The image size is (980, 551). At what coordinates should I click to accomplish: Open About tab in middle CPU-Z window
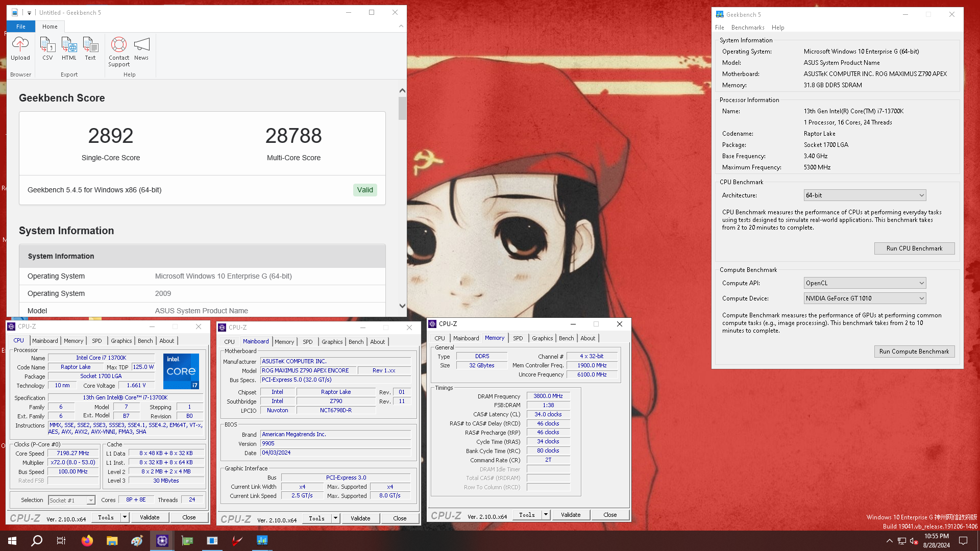pos(378,342)
